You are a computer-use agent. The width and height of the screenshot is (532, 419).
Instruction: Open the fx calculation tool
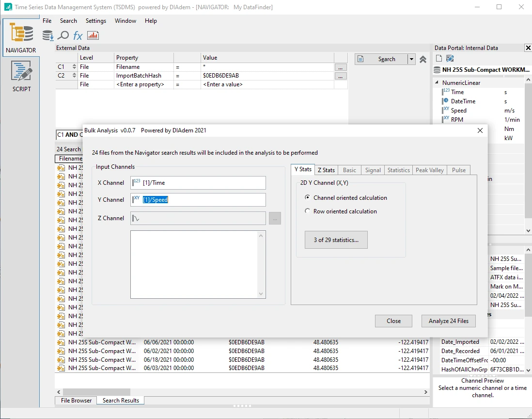tap(78, 35)
